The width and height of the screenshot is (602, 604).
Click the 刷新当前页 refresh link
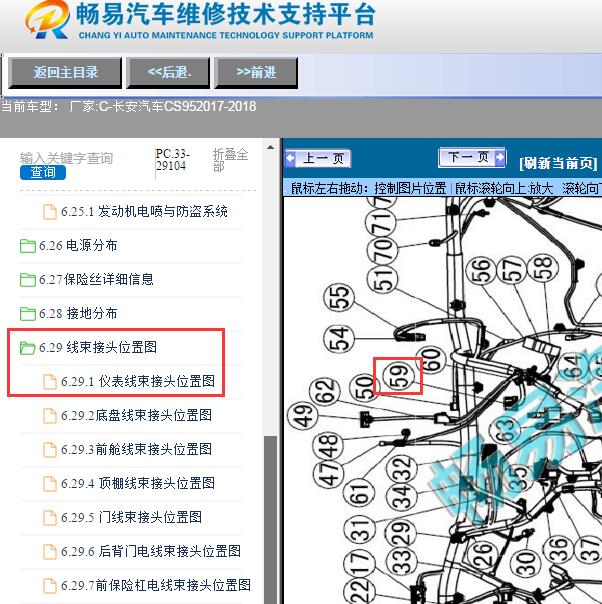558,163
